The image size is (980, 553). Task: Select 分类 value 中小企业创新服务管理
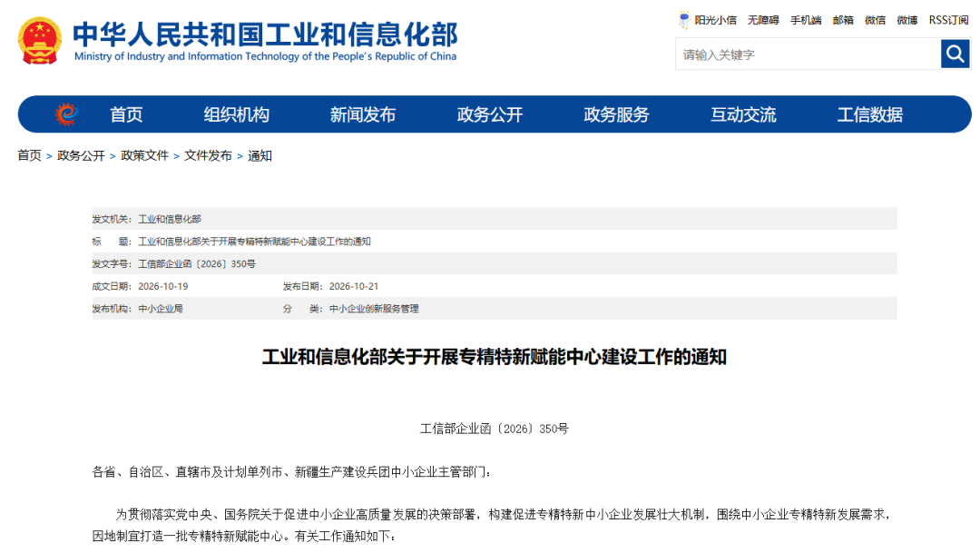click(x=374, y=309)
